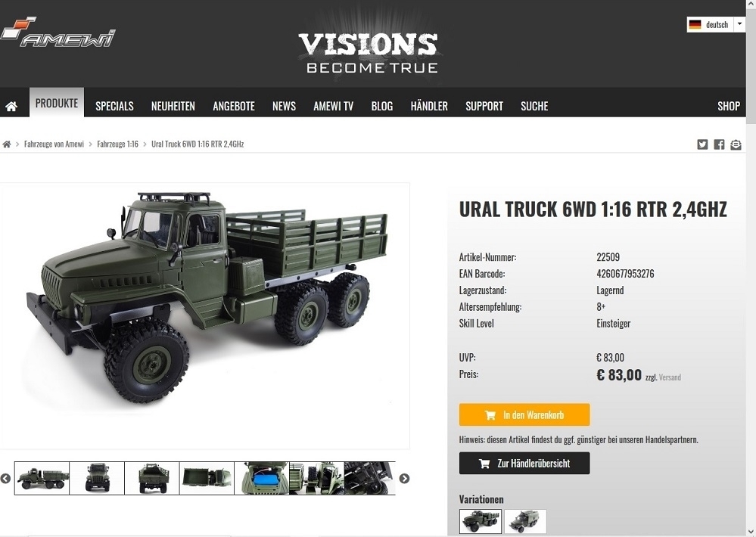Viewport: 756px width, 537px height.
Task: Open the HÄNDLER menu item
Action: tap(429, 106)
